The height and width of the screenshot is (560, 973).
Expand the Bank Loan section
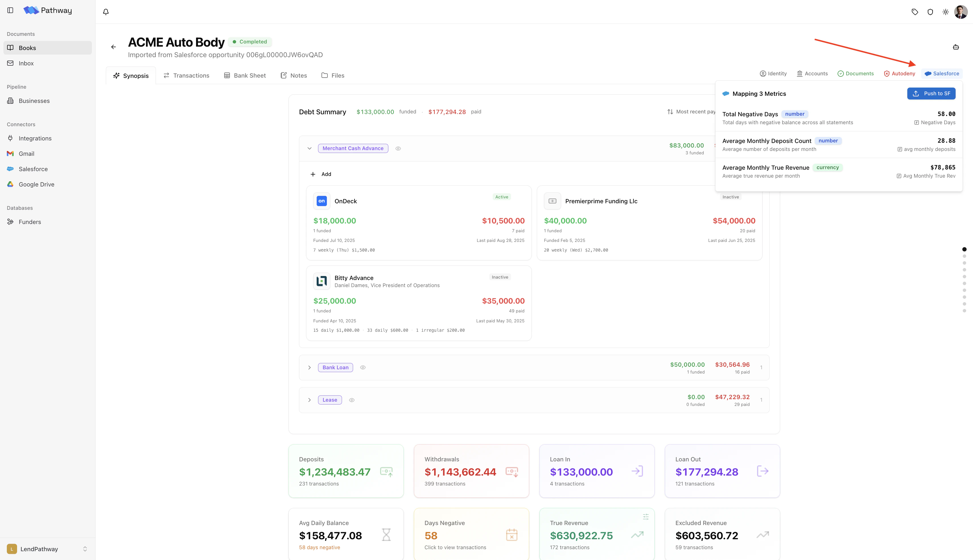pyautogui.click(x=310, y=367)
